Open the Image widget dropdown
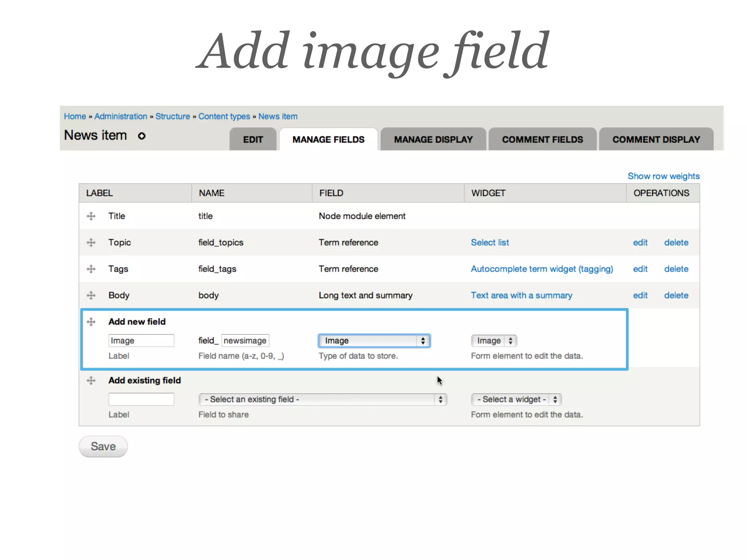Screen dimensions: 747x560 [x=494, y=341]
